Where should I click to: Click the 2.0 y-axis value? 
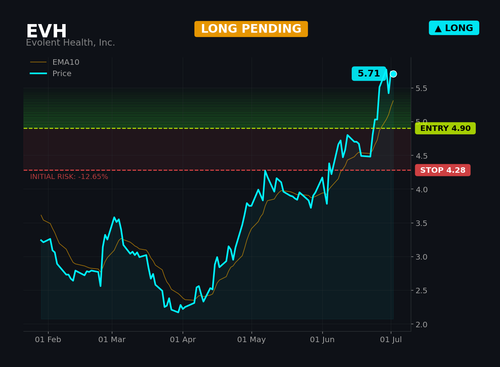[x=421, y=325]
